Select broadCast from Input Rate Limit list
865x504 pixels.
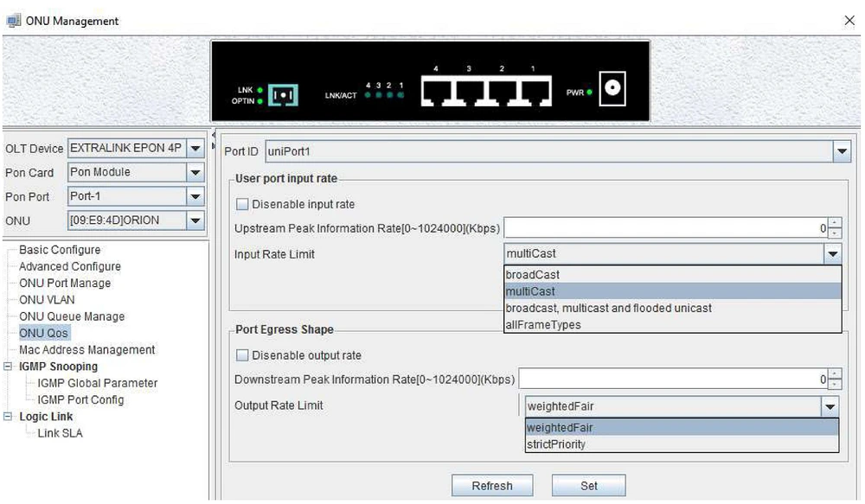click(x=533, y=275)
